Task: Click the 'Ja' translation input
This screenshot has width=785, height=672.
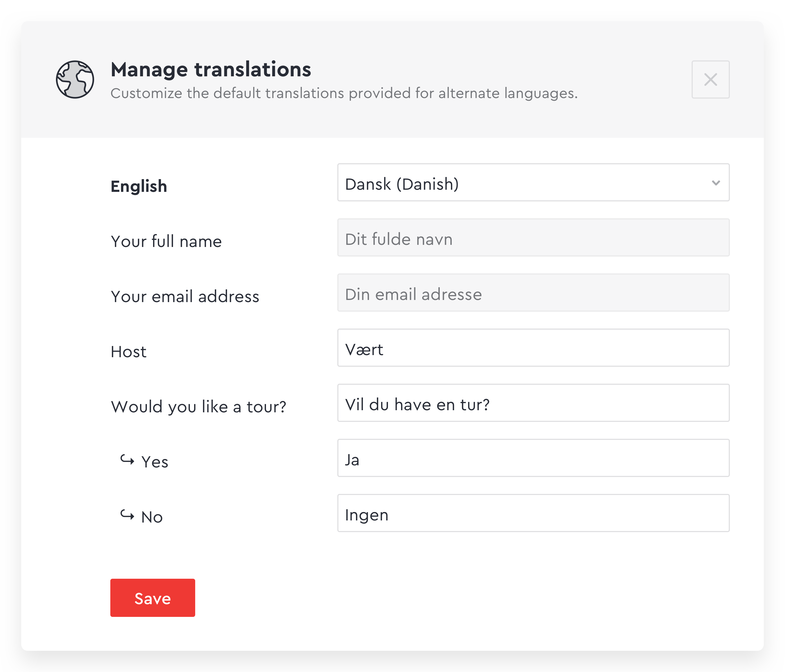Action: click(x=533, y=458)
